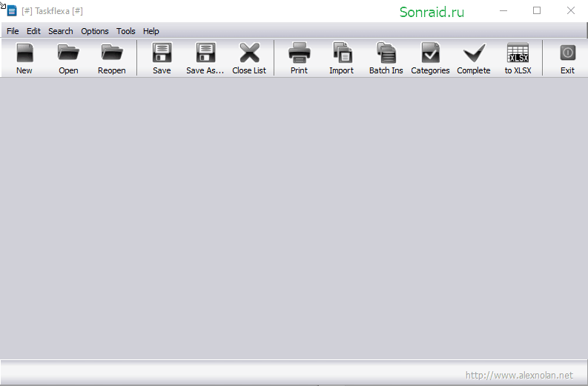Launch the Import tool icon
This screenshot has height=386, width=588.
(342, 53)
